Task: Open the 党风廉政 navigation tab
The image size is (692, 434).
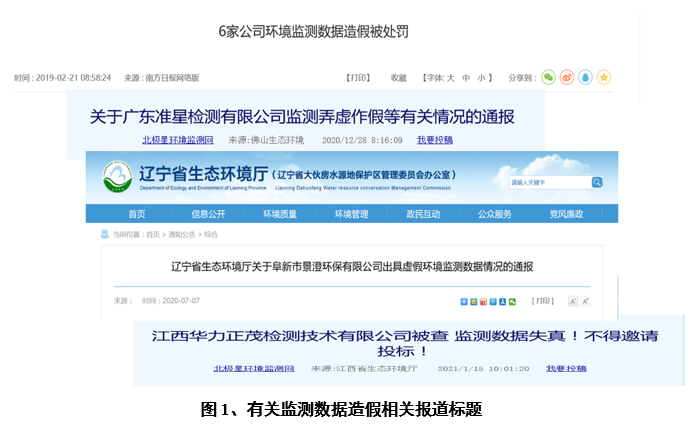Action: pyautogui.click(x=566, y=214)
